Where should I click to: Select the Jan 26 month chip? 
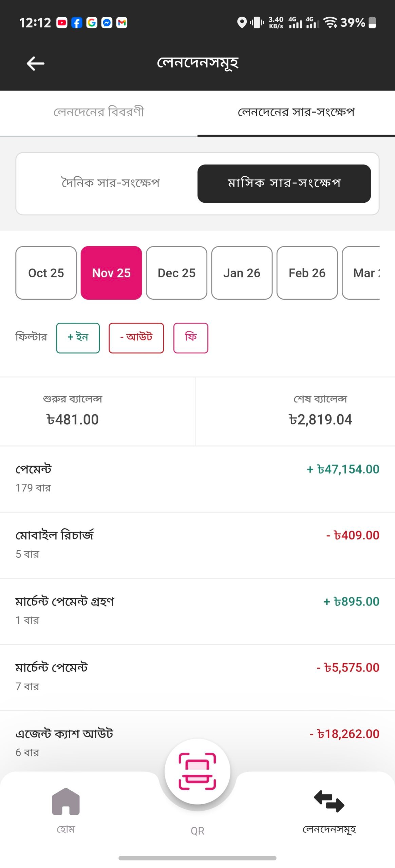coord(242,273)
